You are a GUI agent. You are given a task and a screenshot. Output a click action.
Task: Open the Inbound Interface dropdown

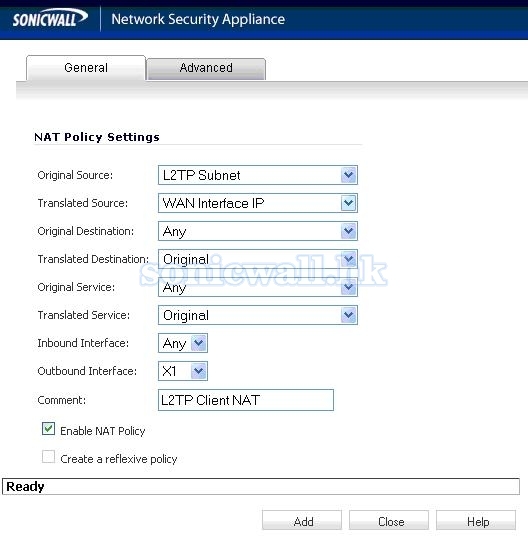[x=183, y=343]
